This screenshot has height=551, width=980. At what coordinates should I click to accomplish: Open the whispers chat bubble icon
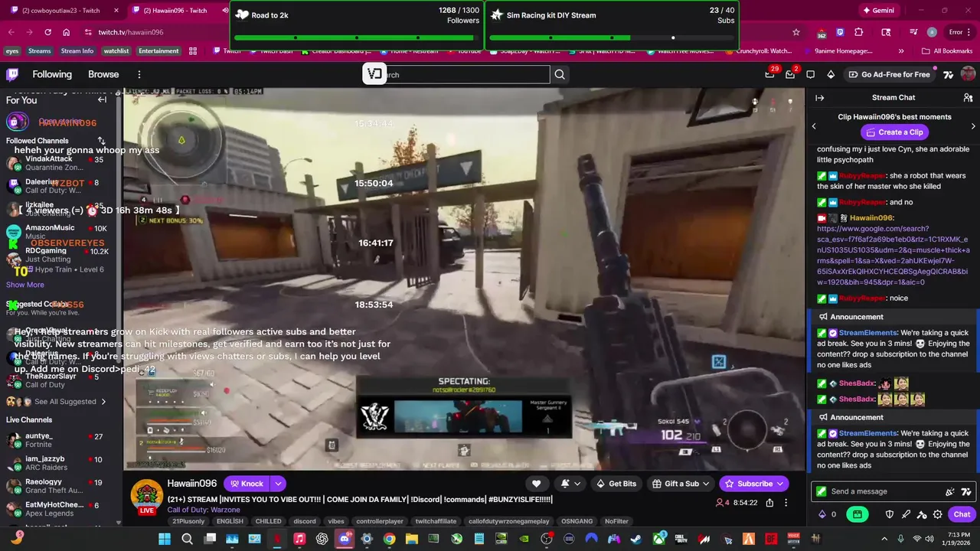coord(811,74)
